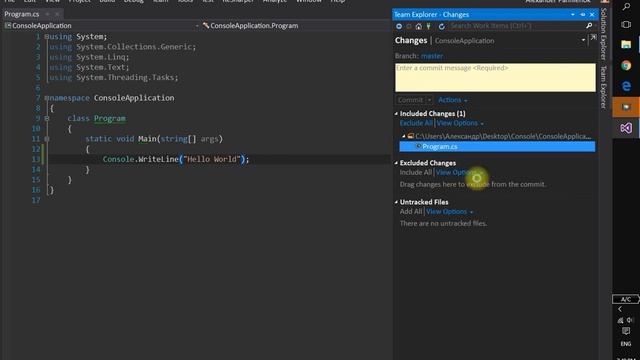Open the Actions dropdown menu
This screenshot has width=640, height=360.
[453, 100]
